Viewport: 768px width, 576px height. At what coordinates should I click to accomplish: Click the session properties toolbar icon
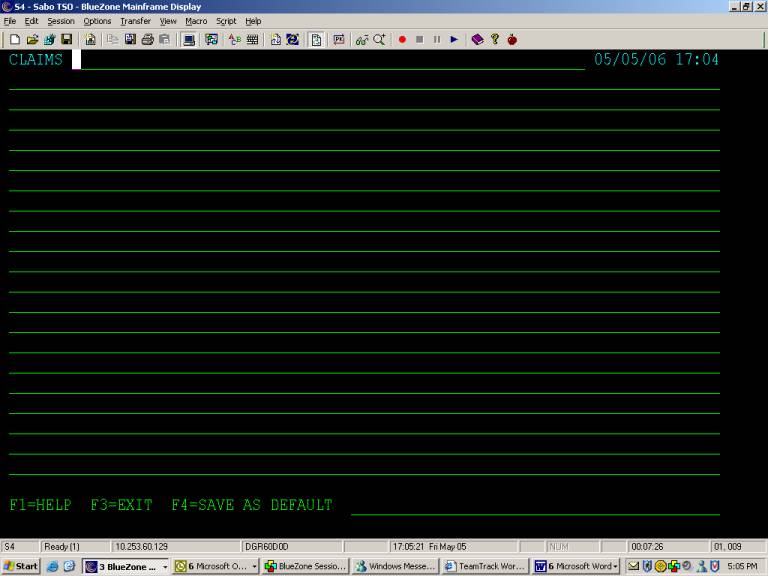coord(49,40)
